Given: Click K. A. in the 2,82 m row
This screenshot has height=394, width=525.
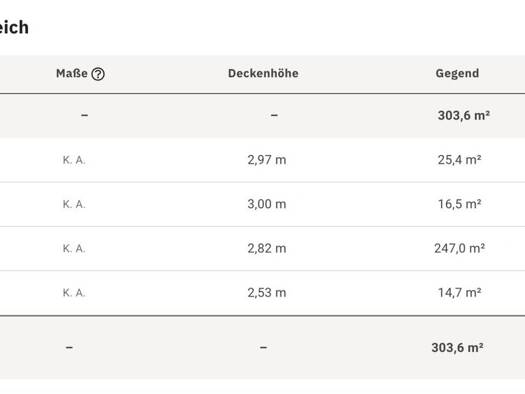Looking at the screenshot, I should coord(74,248).
